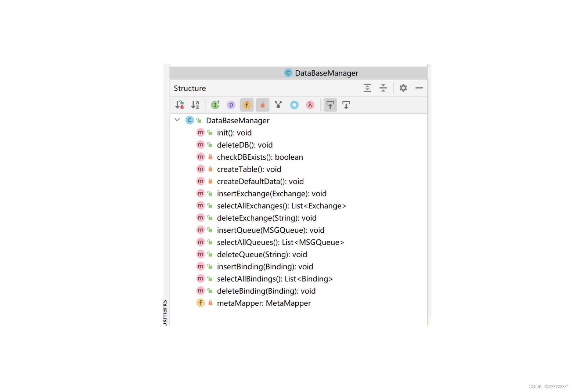Select metaMapper: MetaMapper field
Image resolution: width=573 pixels, height=392 pixels.
(264, 303)
